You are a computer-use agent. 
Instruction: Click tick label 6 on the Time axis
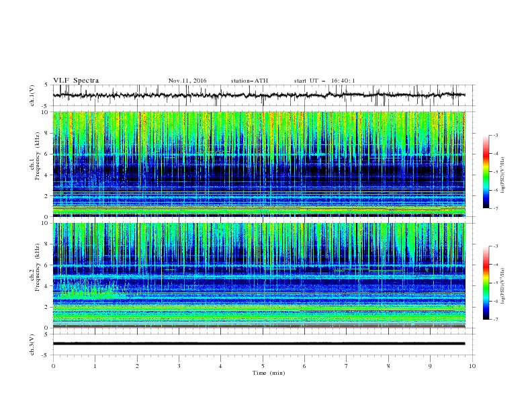tap(304, 366)
